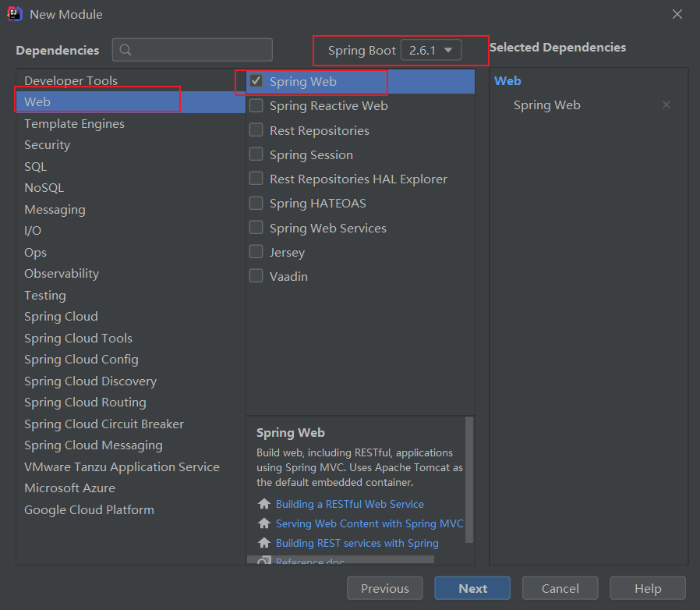This screenshot has width=700, height=610.
Task: Tick the Rest Repositories checkbox
Action: [256, 130]
